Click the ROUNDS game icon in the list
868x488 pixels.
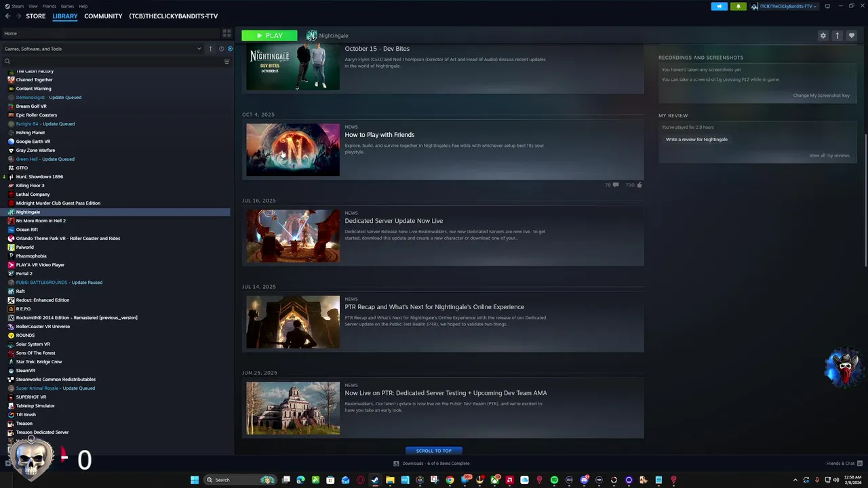click(x=11, y=335)
